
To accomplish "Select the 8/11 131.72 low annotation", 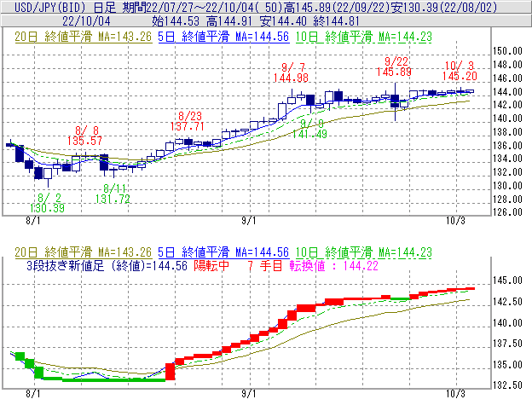I will pos(113,194).
